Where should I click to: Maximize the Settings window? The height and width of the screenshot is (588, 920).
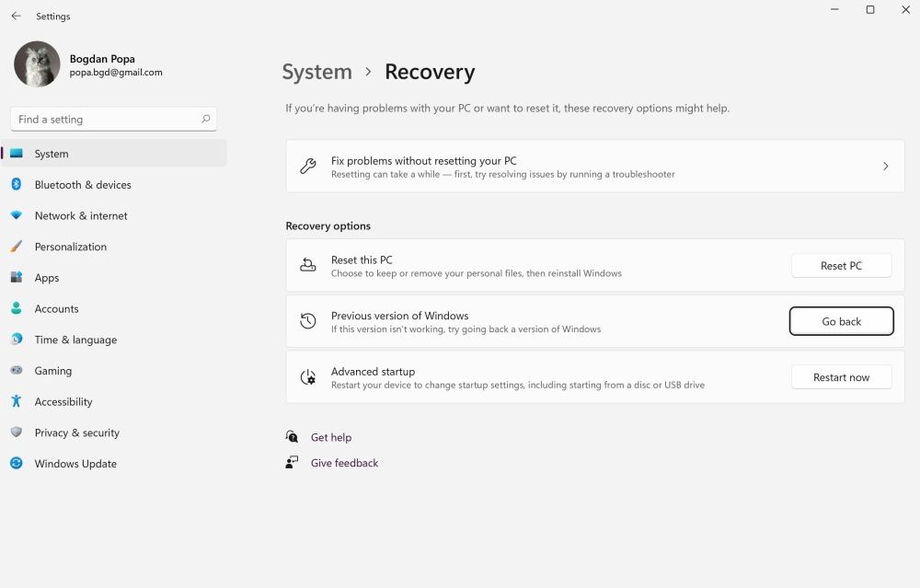870,9
